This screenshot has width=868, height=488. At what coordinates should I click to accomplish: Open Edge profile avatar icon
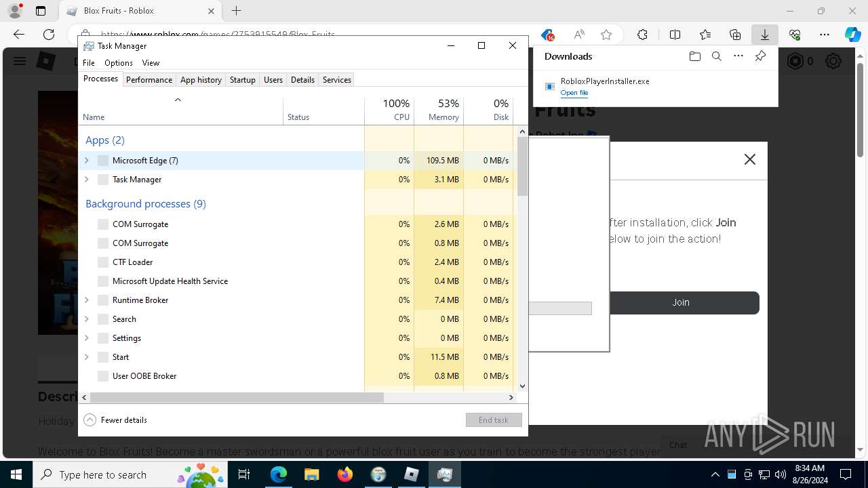[15, 11]
